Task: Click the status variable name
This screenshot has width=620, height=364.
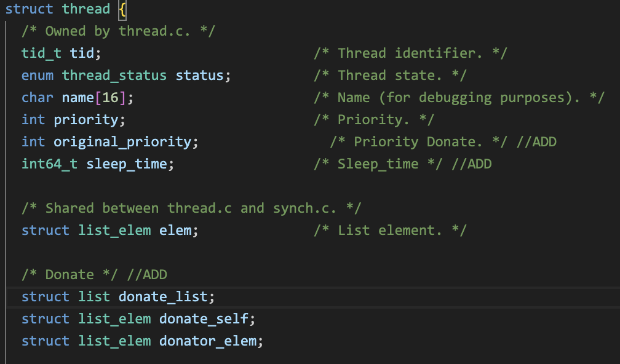Action: (x=200, y=76)
